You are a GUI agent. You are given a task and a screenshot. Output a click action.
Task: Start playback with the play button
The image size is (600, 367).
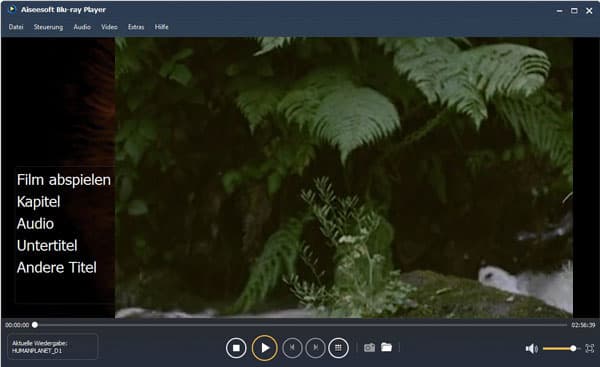[264, 348]
